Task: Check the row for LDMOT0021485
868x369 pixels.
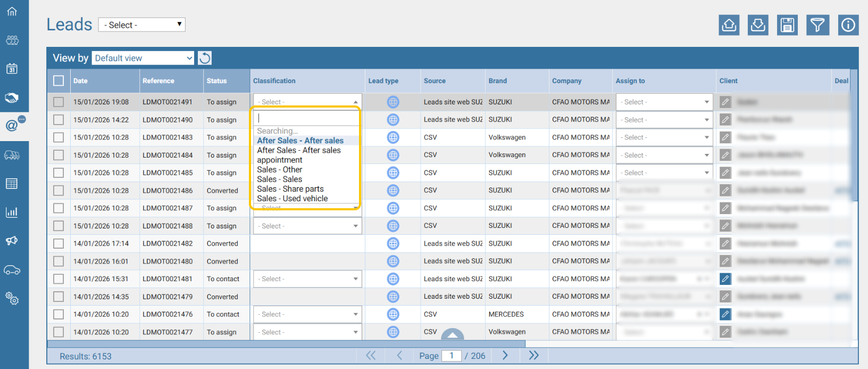Action: pos(59,173)
